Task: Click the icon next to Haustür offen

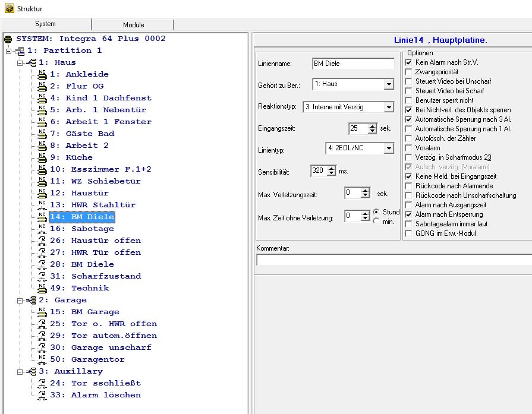Action: (x=42, y=241)
